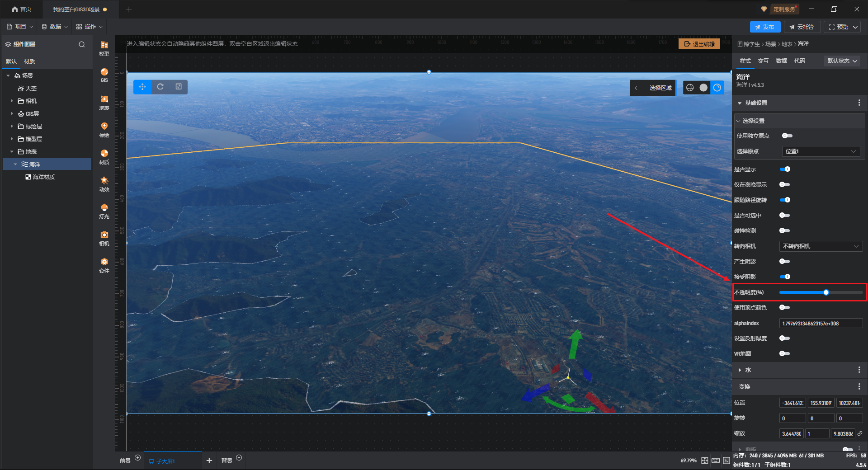
Task: Click the left arrow beside 选择区域
Action: pyautogui.click(x=636, y=88)
